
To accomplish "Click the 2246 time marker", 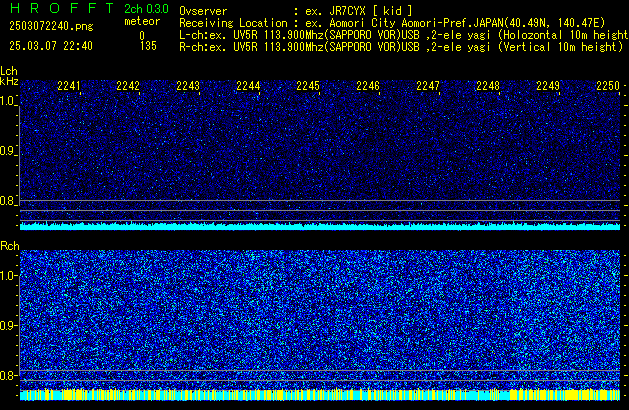I will (x=368, y=86).
